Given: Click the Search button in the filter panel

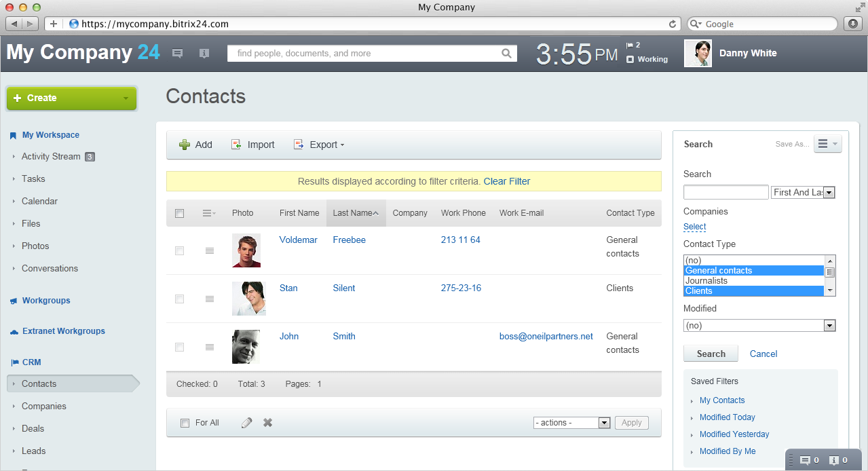Looking at the screenshot, I should coord(711,354).
